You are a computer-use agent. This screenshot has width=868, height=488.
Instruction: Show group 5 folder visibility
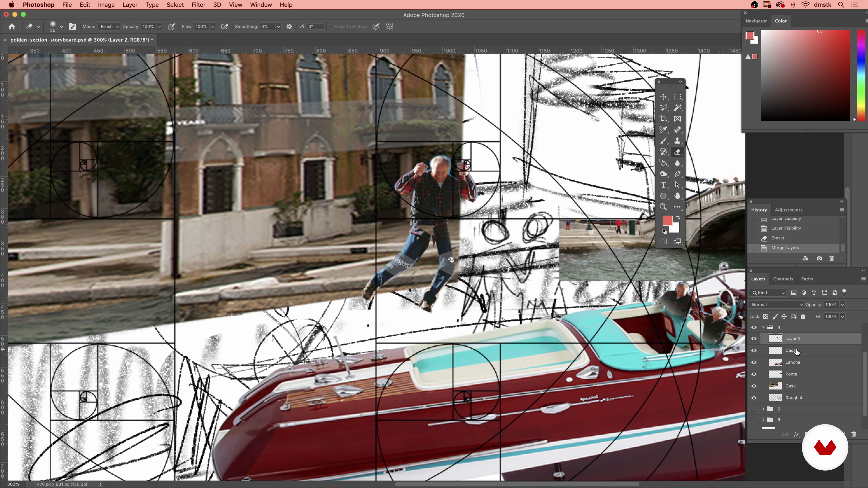754,409
